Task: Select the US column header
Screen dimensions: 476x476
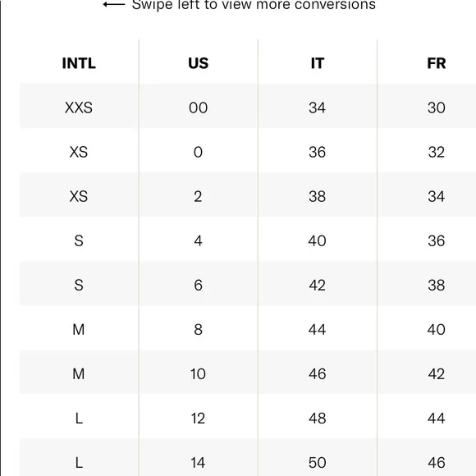Action: tap(199, 63)
